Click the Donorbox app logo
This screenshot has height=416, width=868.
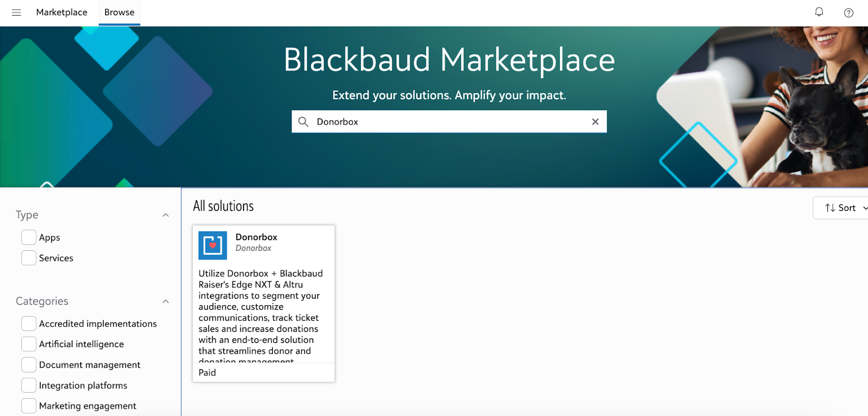point(213,245)
